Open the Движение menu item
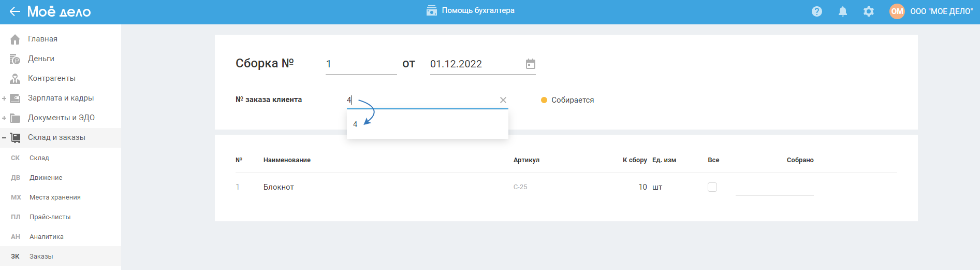The width and height of the screenshot is (980, 270). coord(46,178)
